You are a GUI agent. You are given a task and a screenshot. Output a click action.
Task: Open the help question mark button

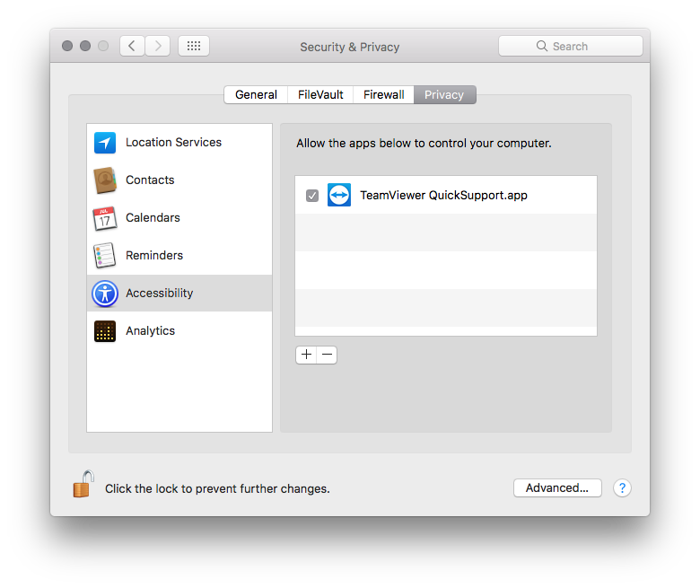click(x=622, y=488)
